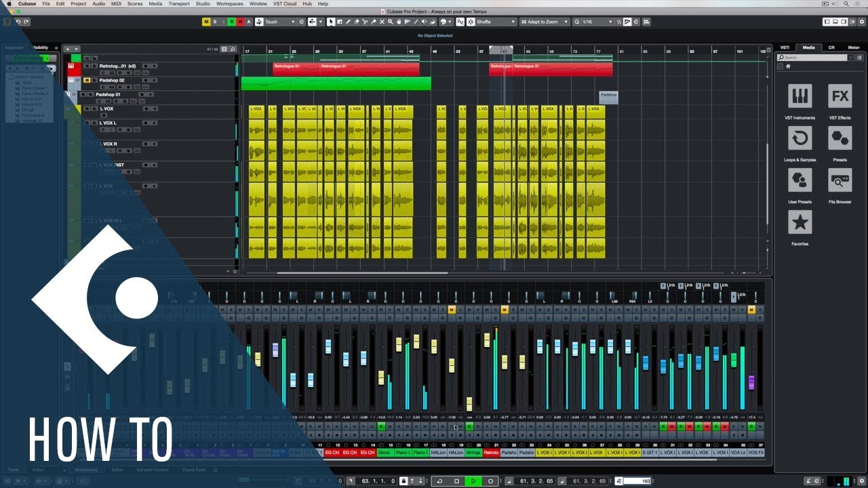The height and width of the screenshot is (488, 868).
Task: Toggle global Write automation button W
Action: click(240, 22)
